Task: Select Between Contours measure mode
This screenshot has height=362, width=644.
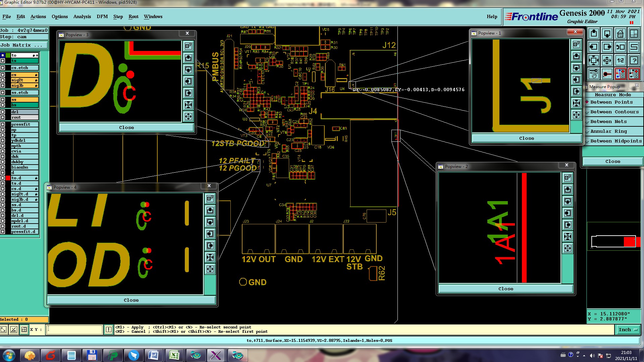Action: pos(614,112)
